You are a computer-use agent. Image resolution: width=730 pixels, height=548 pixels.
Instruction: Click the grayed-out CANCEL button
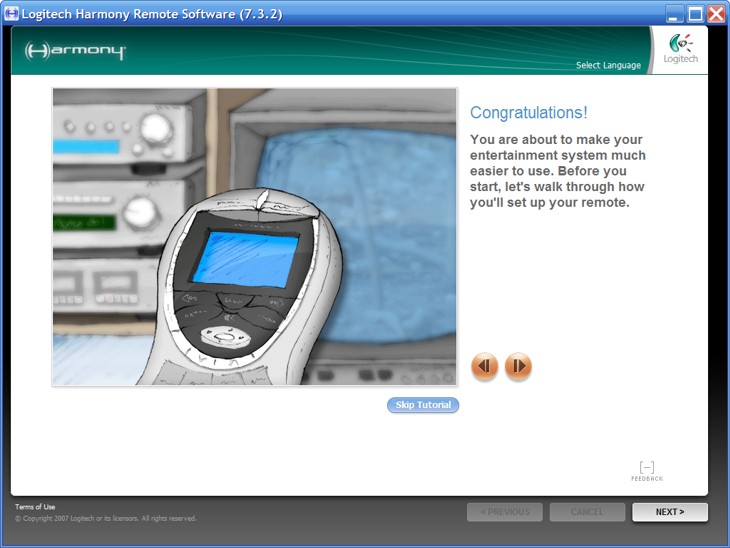point(587,512)
